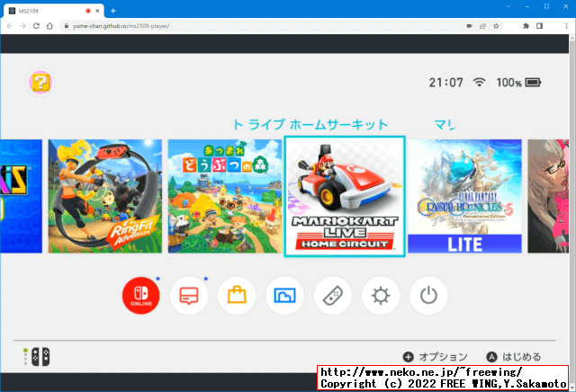Toggle the browser side panel icon
The image size is (576, 392).
[x=539, y=26]
